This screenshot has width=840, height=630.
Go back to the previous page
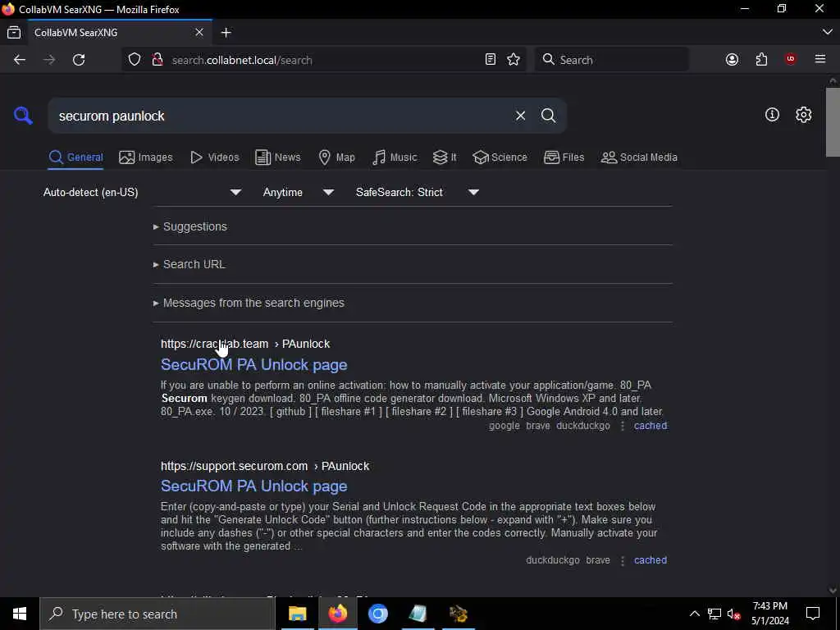click(x=20, y=60)
